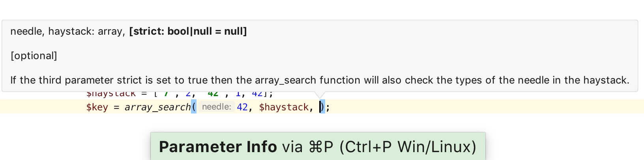
Task: Click the 42 argument in array_search call
Action: (242, 107)
